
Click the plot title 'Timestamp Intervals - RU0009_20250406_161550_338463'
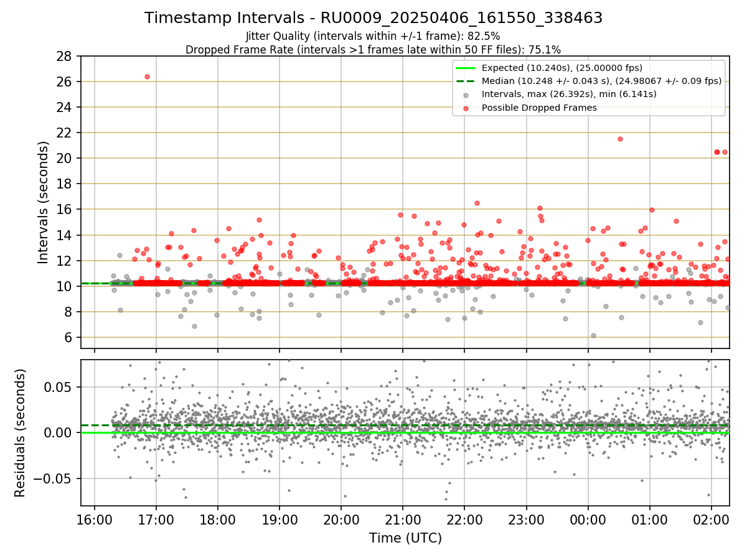tap(374, 18)
